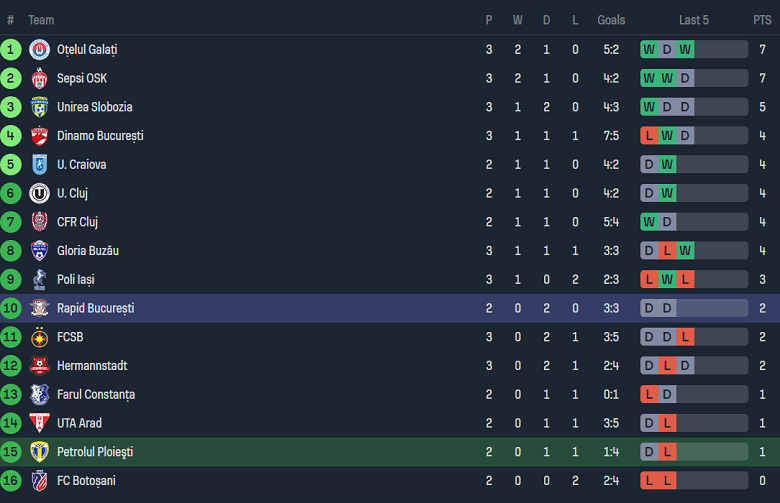Click Oțelul Galați's latest win form badge

[685, 49]
